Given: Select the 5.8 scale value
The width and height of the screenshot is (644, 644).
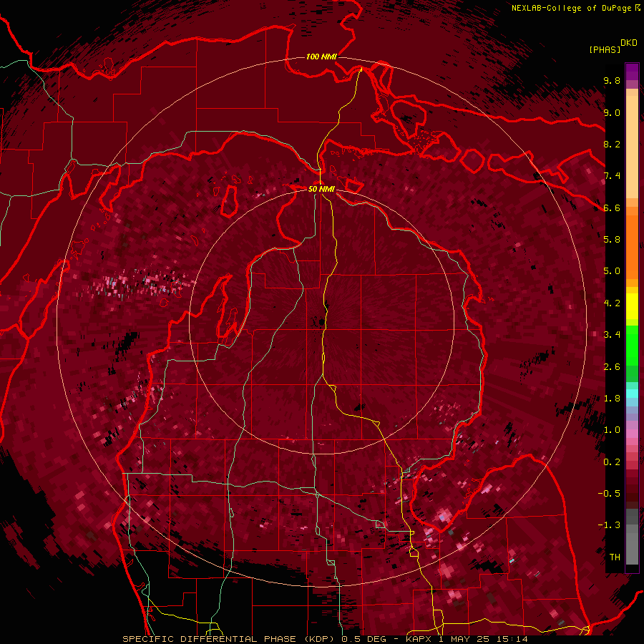Looking at the screenshot, I should [612, 240].
